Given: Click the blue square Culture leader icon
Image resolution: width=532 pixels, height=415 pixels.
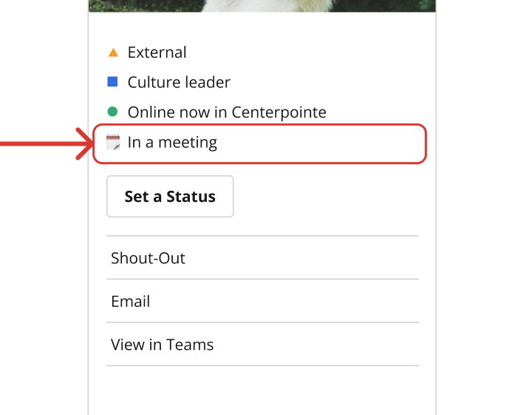Looking at the screenshot, I should click(x=113, y=82).
